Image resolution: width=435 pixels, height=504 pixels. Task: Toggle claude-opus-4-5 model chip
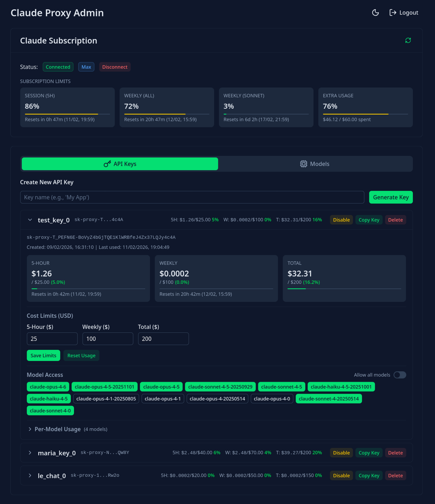pos(161,387)
